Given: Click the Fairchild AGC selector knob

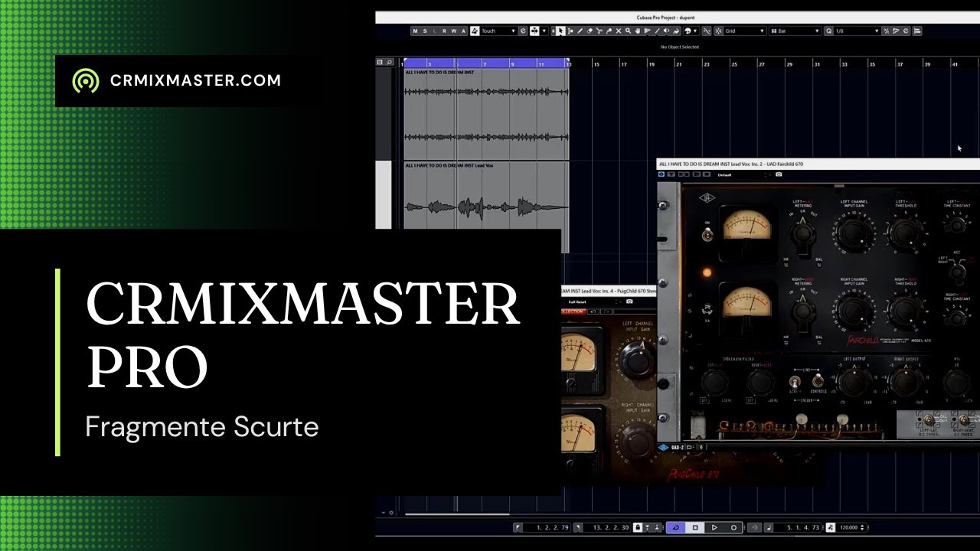Looking at the screenshot, I should point(956,270).
